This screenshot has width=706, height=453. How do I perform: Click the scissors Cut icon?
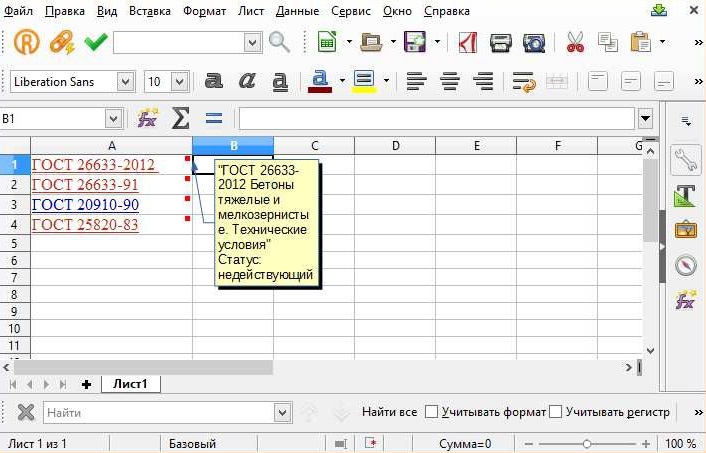[x=575, y=42]
